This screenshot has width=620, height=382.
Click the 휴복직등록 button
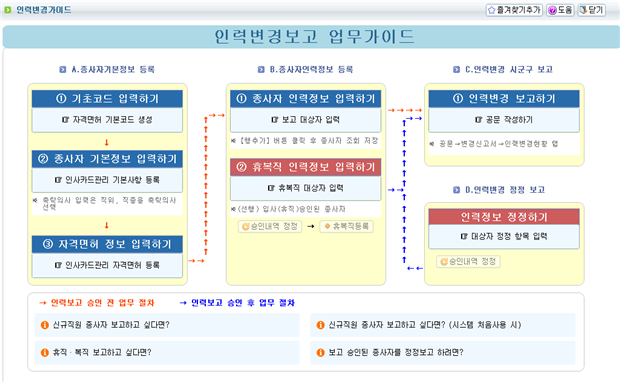[x=346, y=227]
